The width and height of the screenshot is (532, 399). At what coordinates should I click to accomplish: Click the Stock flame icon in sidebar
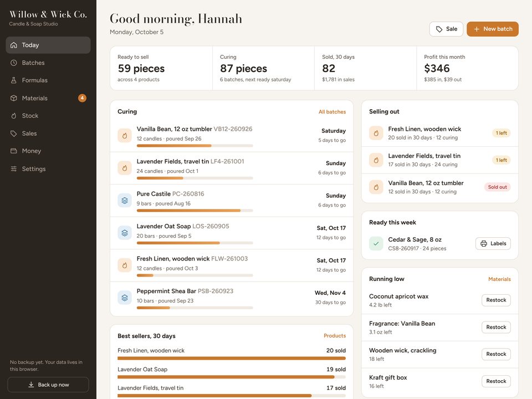point(13,116)
